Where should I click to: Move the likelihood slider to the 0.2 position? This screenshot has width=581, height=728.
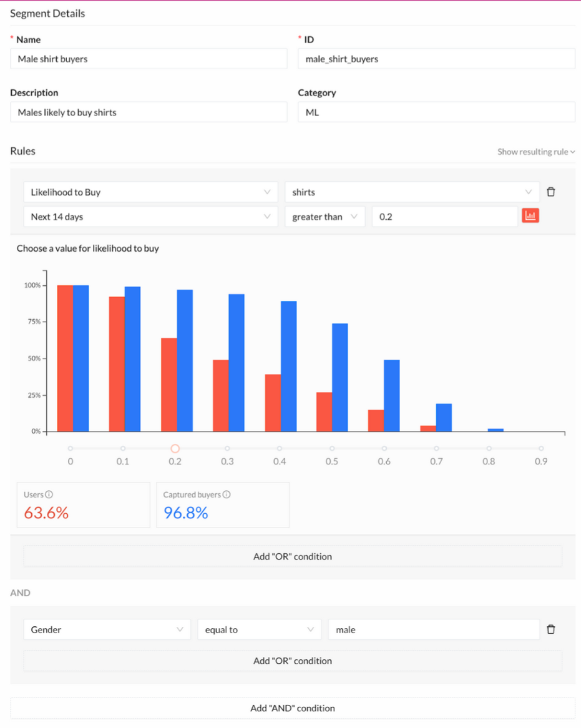tap(175, 448)
